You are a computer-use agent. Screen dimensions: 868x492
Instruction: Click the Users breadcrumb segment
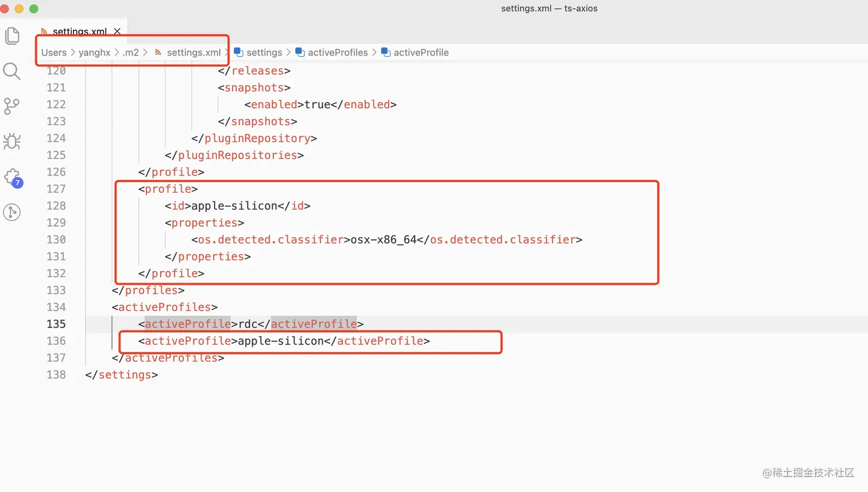point(54,52)
